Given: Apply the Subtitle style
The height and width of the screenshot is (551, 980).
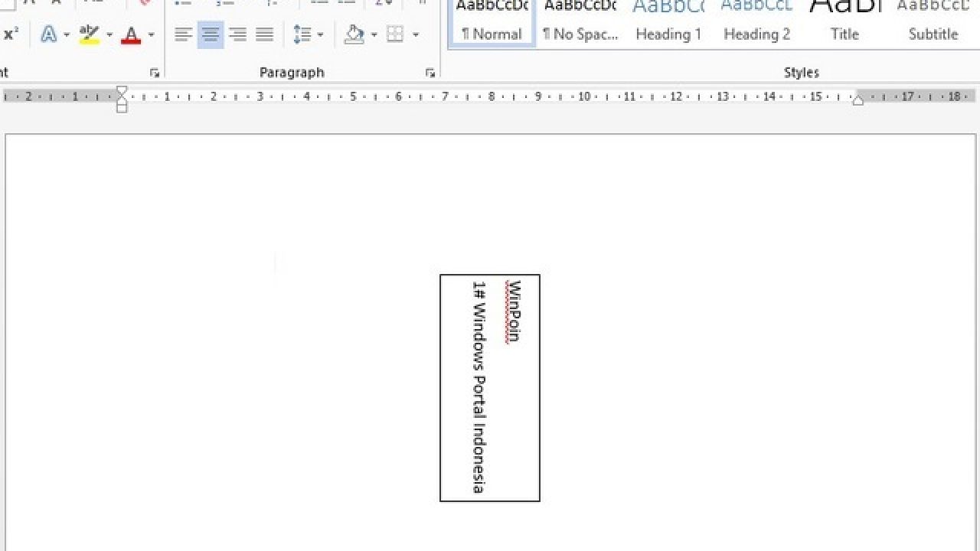Looking at the screenshot, I should (933, 23).
